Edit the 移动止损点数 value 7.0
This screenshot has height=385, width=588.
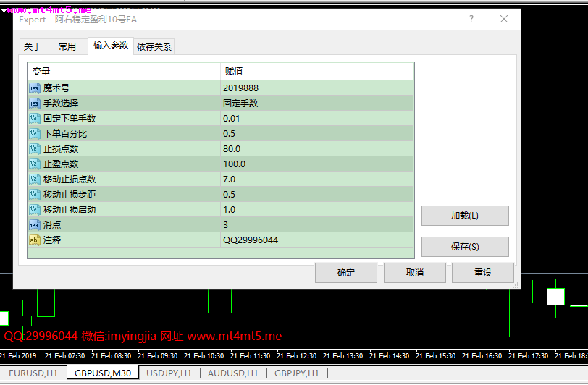click(x=317, y=179)
